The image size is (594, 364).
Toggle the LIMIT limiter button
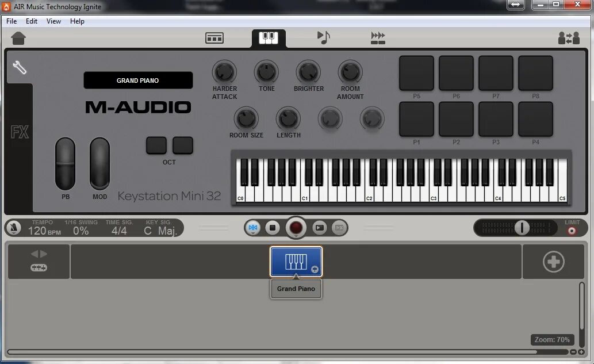pyautogui.click(x=572, y=231)
